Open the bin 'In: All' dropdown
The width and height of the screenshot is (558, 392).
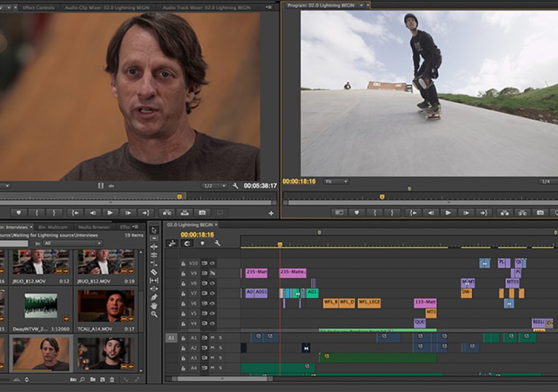click(72, 243)
